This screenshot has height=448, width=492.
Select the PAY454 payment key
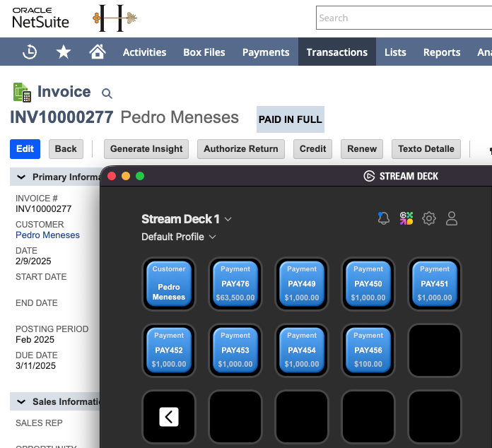point(302,350)
